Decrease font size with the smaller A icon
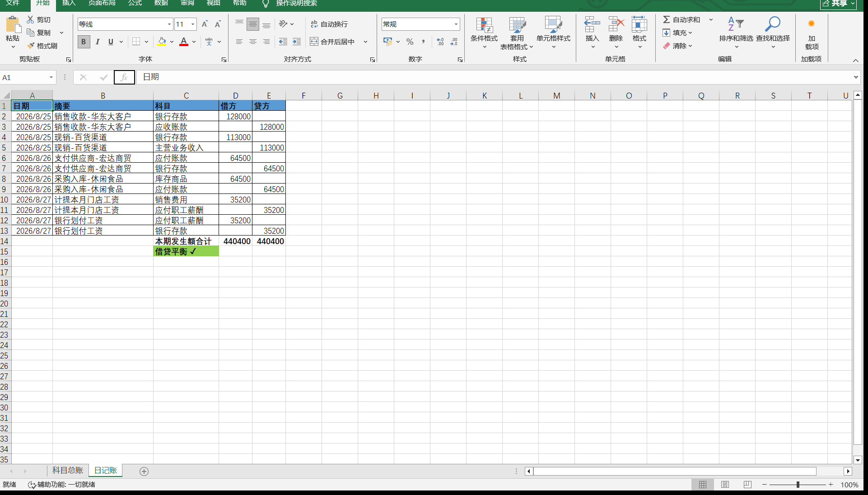Viewport: 868px width, 495px height. click(218, 24)
